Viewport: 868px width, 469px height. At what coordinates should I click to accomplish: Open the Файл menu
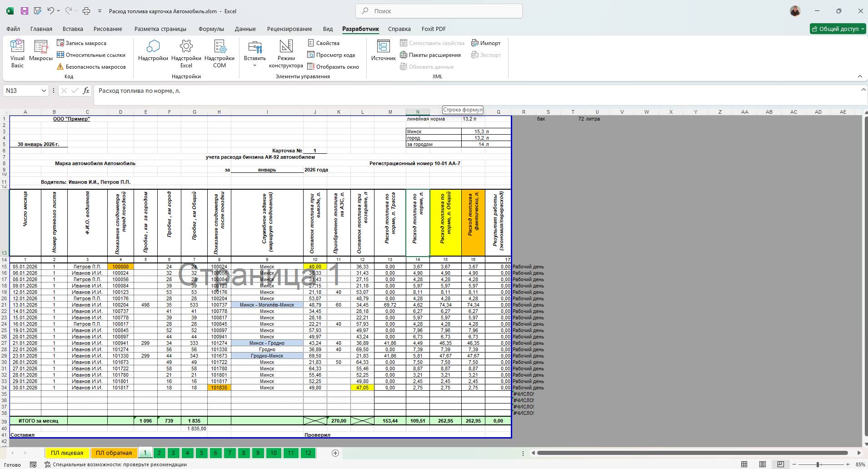13,29
